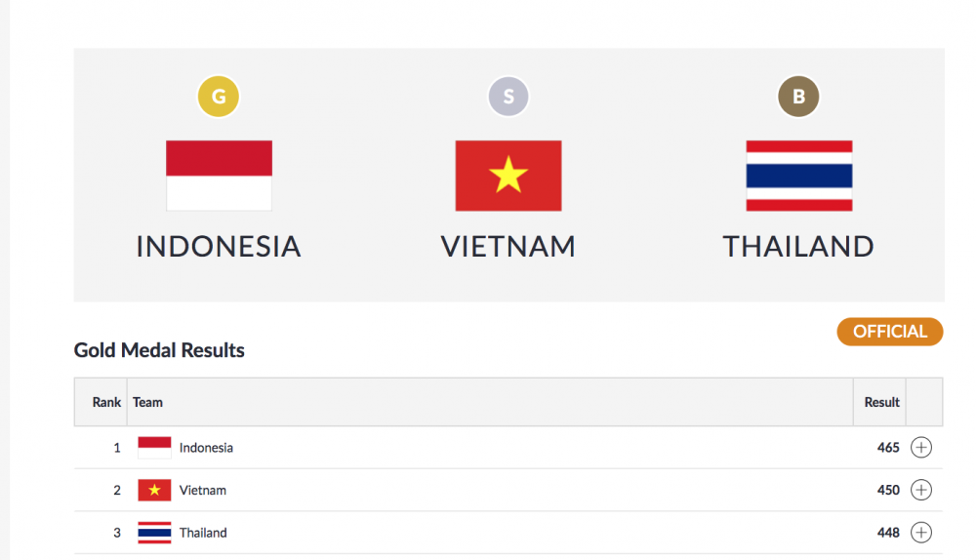This screenshot has height=560, width=976.
Task: Click the large Indonesia flag
Action: click(219, 176)
